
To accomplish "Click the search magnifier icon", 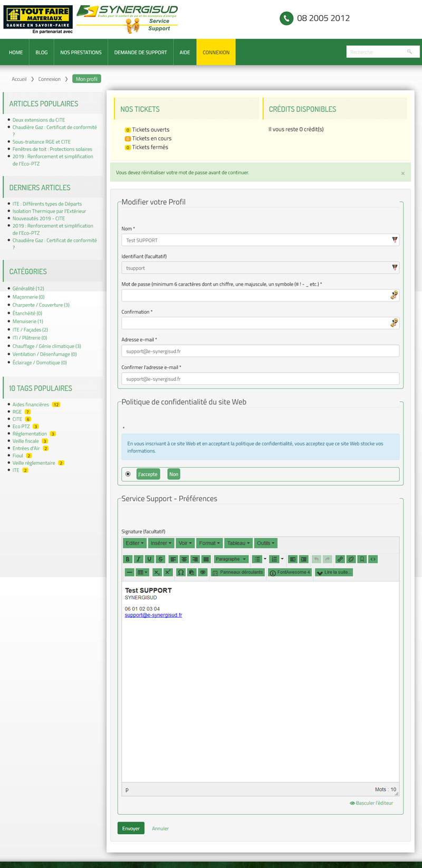I will (x=409, y=52).
